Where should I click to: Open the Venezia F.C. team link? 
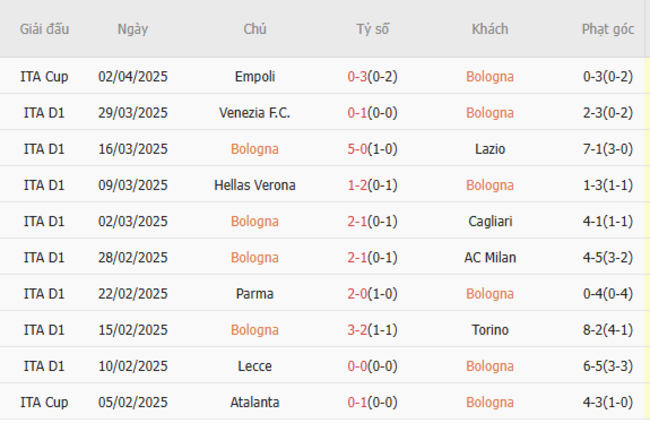(254, 112)
